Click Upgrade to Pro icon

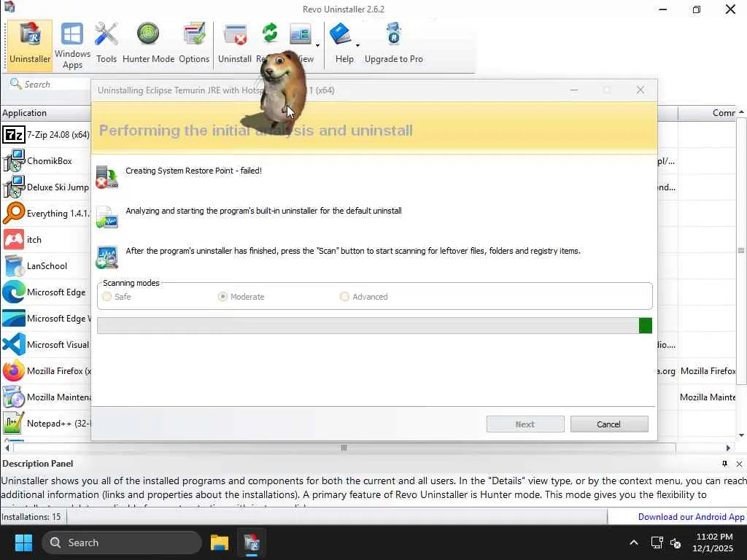pos(394,34)
